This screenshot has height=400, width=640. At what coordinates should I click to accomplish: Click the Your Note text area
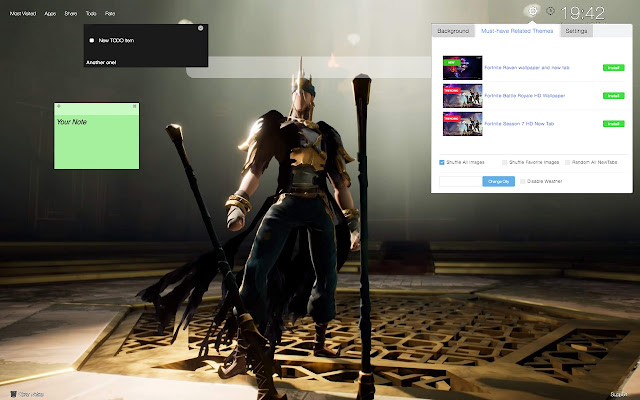pyautogui.click(x=96, y=141)
